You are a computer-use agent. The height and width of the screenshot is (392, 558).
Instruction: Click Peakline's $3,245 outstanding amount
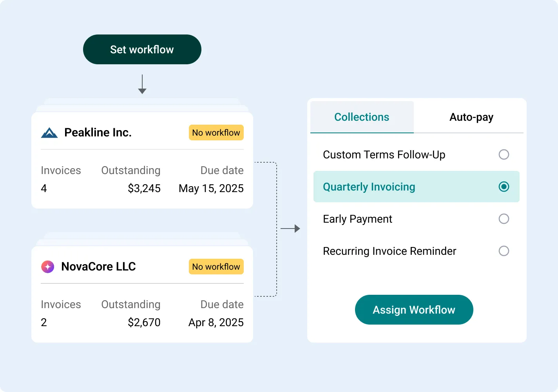[x=144, y=189]
